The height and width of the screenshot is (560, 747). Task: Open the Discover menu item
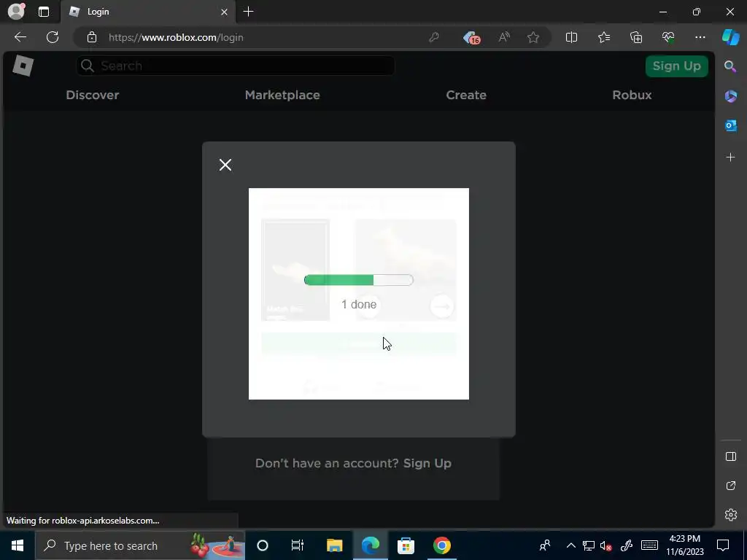click(93, 95)
